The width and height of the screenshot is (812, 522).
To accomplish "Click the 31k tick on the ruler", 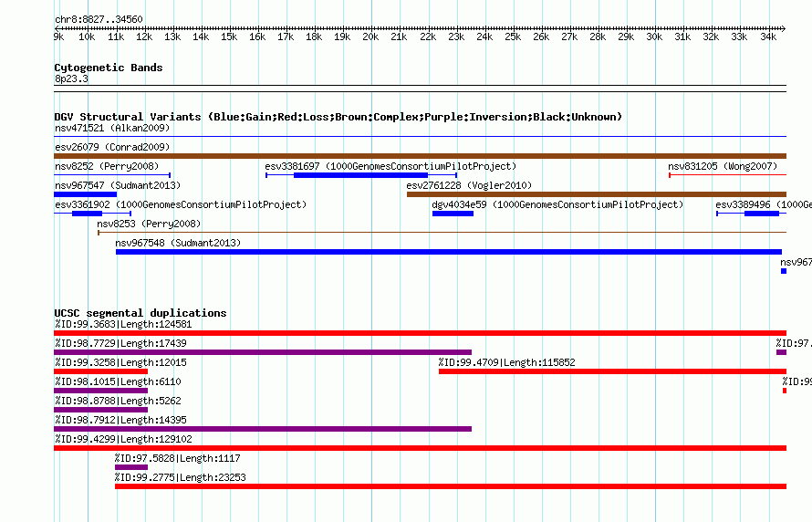I will (682, 37).
